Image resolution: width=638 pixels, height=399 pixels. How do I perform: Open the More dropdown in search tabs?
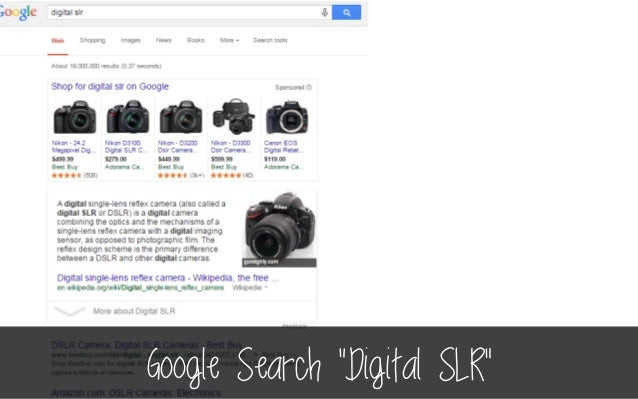click(x=229, y=40)
